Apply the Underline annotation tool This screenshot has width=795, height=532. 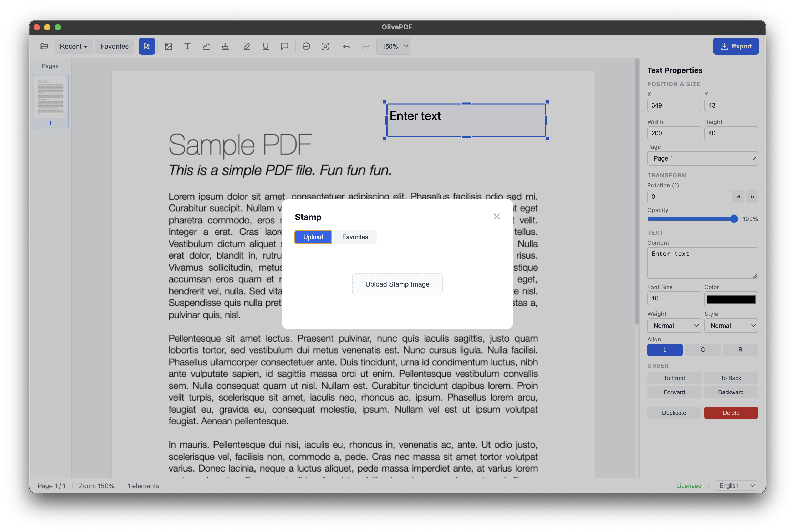pyautogui.click(x=265, y=46)
